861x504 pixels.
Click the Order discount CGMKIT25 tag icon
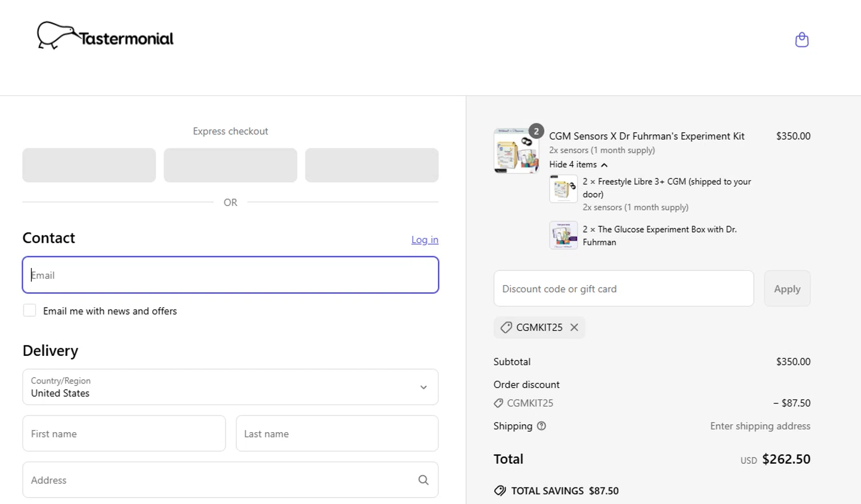point(498,403)
